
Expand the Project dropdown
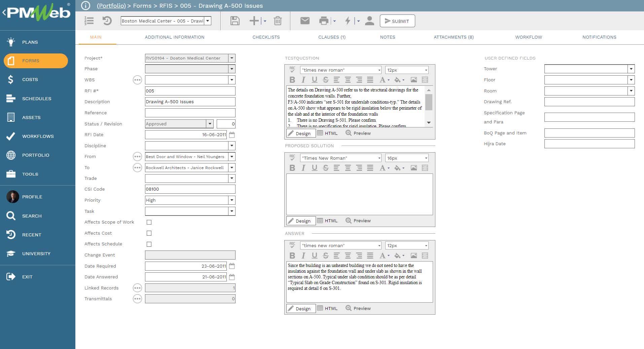pos(232,58)
